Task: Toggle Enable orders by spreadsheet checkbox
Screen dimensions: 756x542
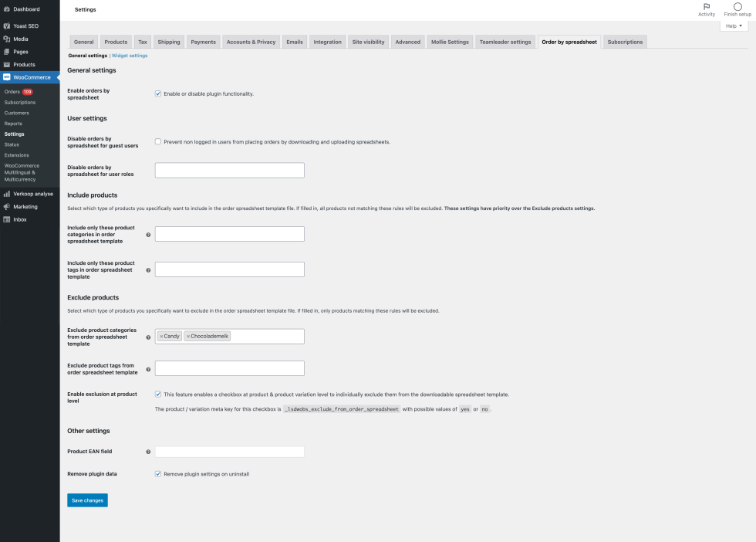Action: tap(158, 93)
